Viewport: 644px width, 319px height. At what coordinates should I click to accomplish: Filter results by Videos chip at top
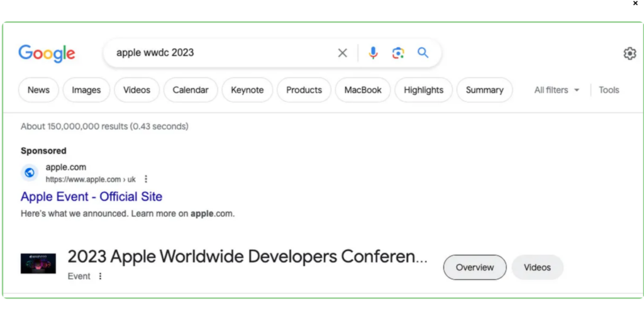pyautogui.click(x=136, y=90)
